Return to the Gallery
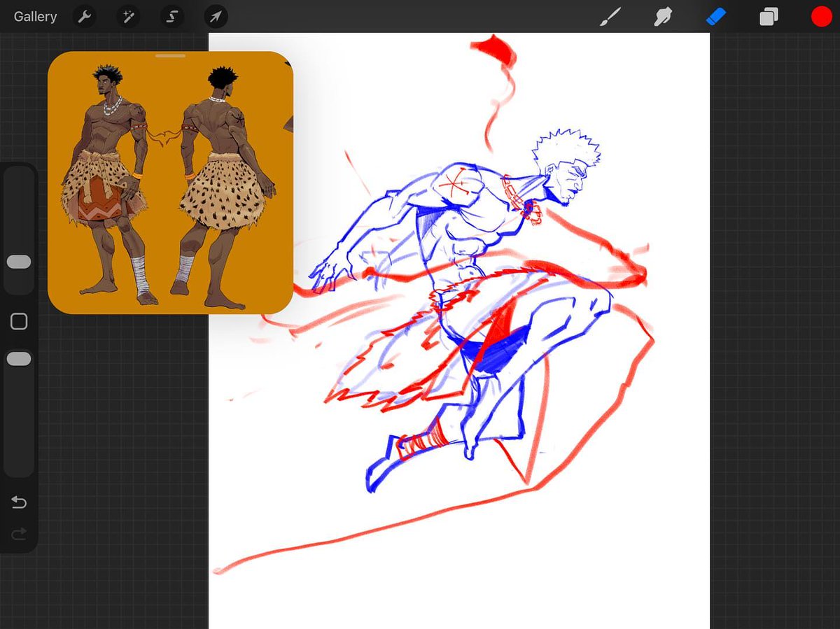The height and width of the screenshot is (629, 840). tap(35, 17)
